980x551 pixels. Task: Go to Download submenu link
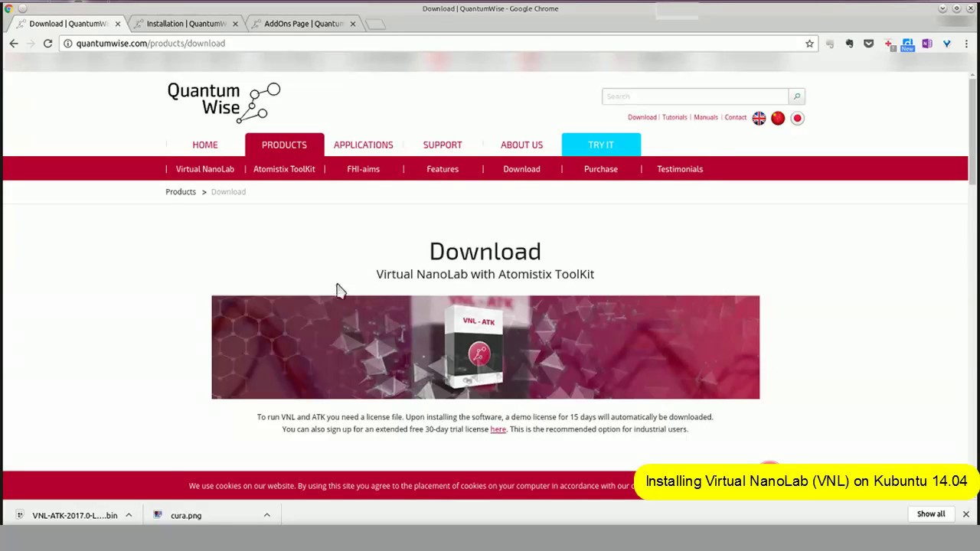tap(521, 169)
